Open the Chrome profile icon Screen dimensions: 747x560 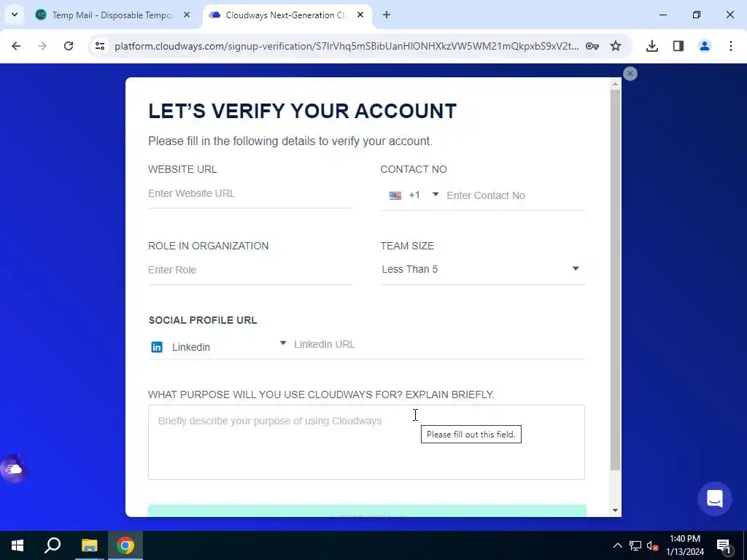coord(705,46)
